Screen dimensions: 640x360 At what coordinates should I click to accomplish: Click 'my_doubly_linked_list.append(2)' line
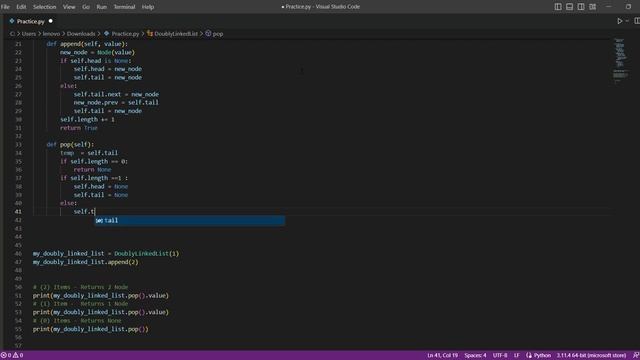tap(85, 262)
